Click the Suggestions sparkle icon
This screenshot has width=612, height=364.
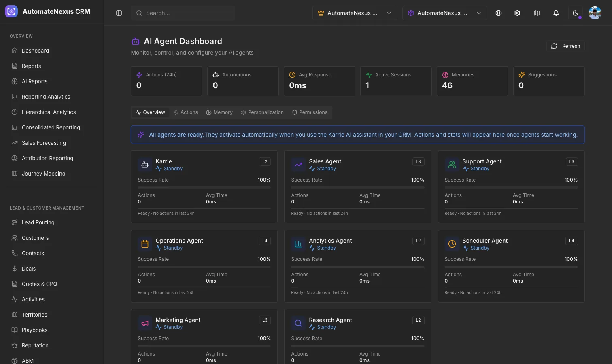tap(522, 75)
